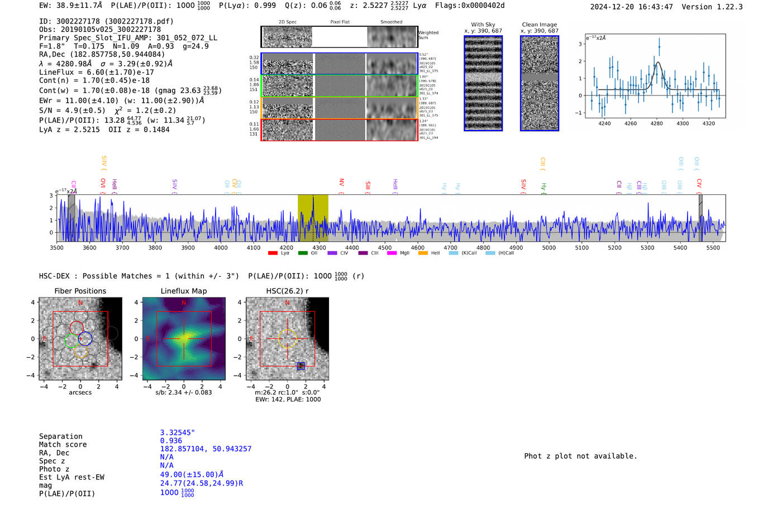The height and width of the screenshot is (532, 782).
Task: Click the green fiber circle in Fiber Positions
Action: point(71,341)
